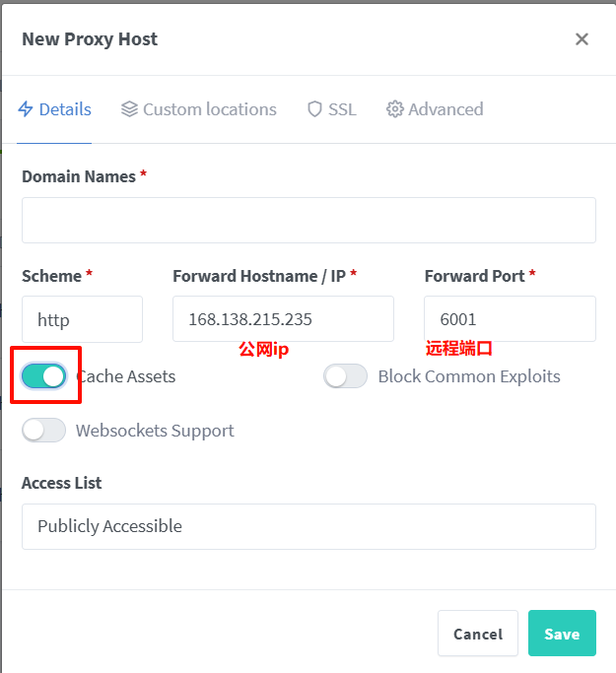Open the SSL tab

click(332, 109)
